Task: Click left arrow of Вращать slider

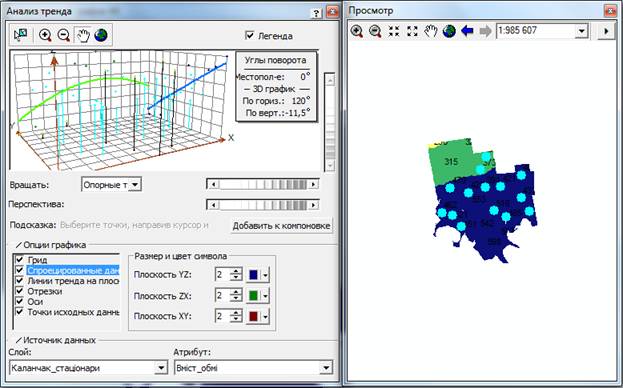Action: point(213,184)
